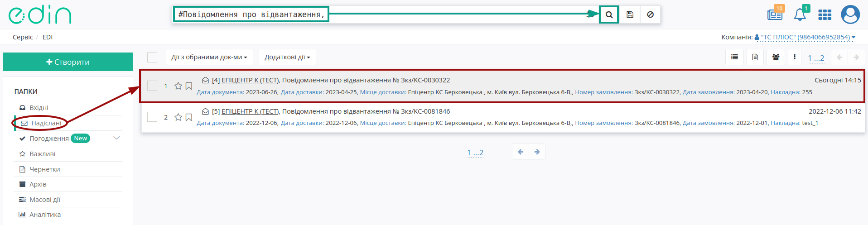Clear the search with the ban icon
Viewport: 868px width, 225px height.
coord(650,14)
